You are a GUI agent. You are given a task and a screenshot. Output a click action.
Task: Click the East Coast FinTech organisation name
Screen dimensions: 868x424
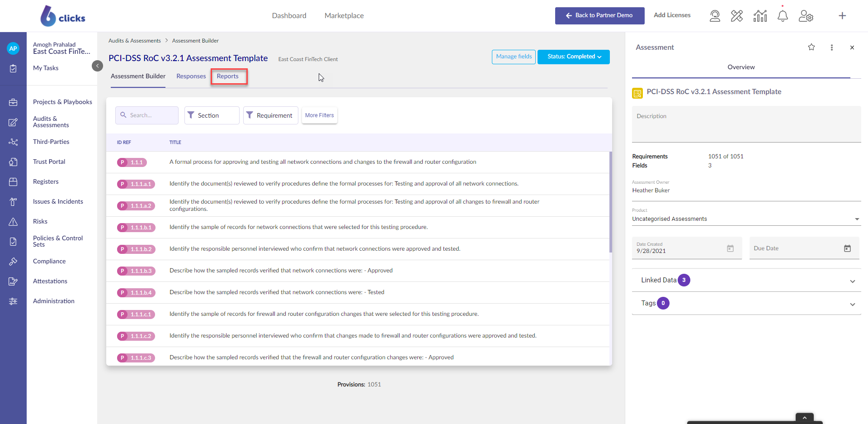[61, 52]
